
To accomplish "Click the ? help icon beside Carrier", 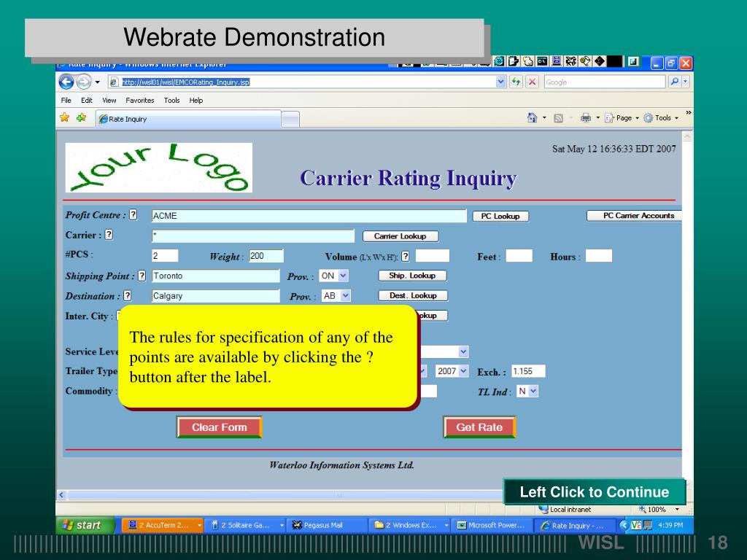I will point(109,235).
